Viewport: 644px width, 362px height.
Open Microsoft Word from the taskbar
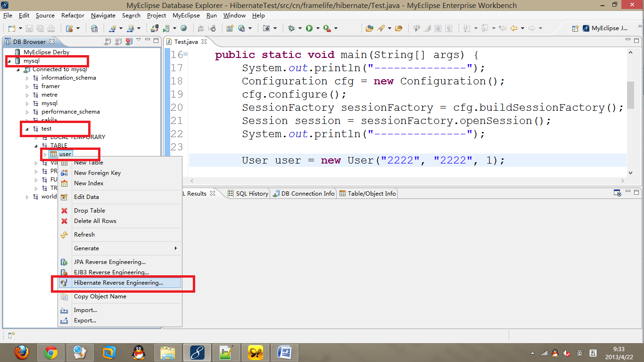point(285,352)
